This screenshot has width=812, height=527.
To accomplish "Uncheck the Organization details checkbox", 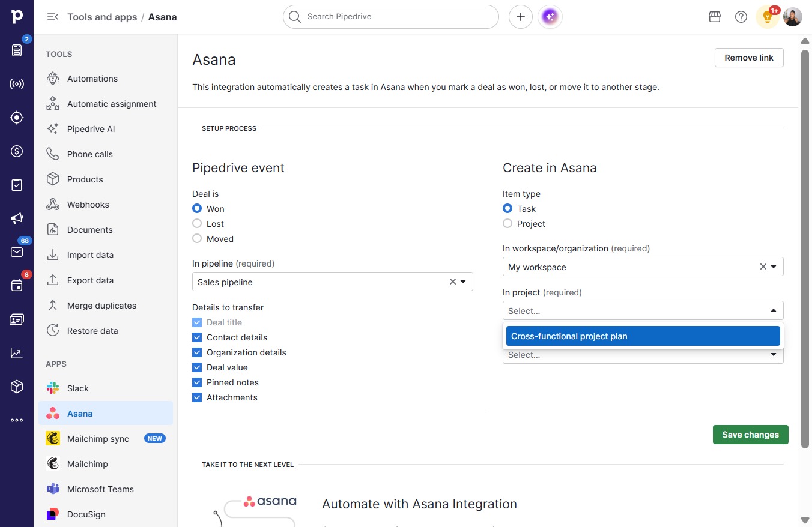I will (x=197, y=352).
